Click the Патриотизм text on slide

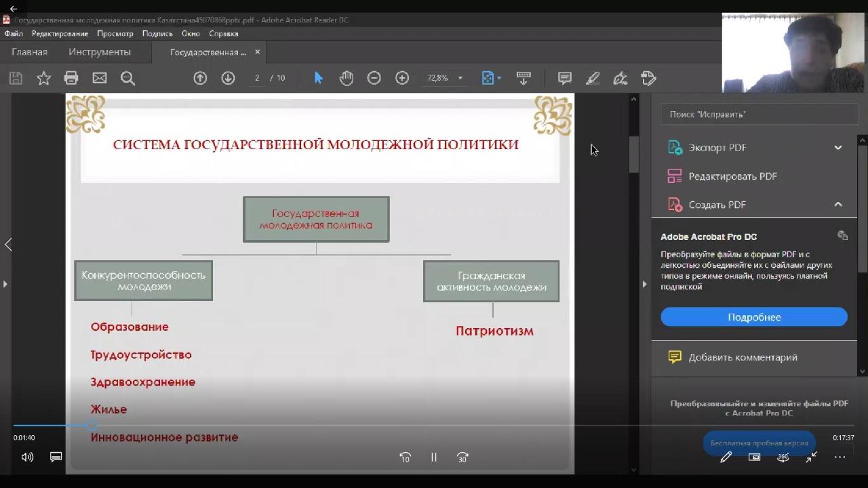[x=494, y=331]
